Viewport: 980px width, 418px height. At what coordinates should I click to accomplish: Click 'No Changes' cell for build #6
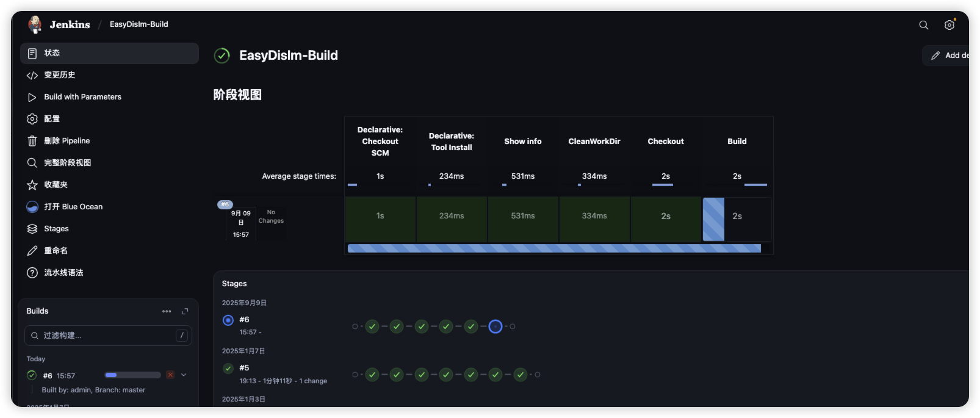(x=271, y=217)
